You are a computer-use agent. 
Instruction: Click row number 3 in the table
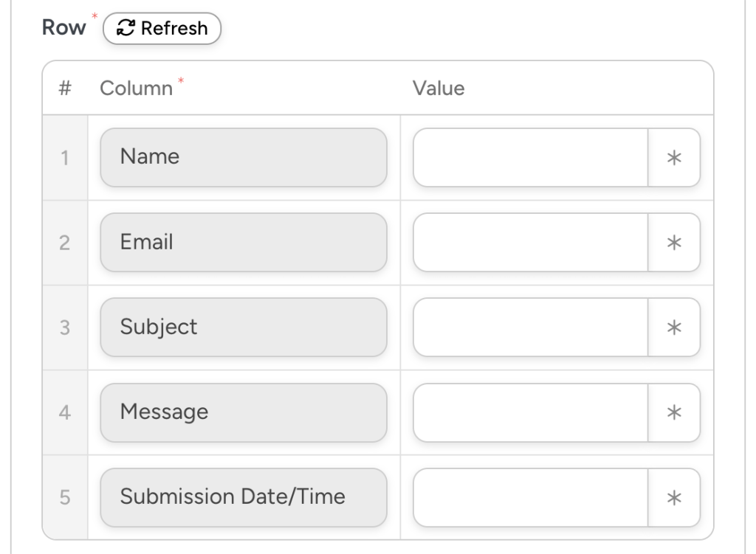coord(65,327)
